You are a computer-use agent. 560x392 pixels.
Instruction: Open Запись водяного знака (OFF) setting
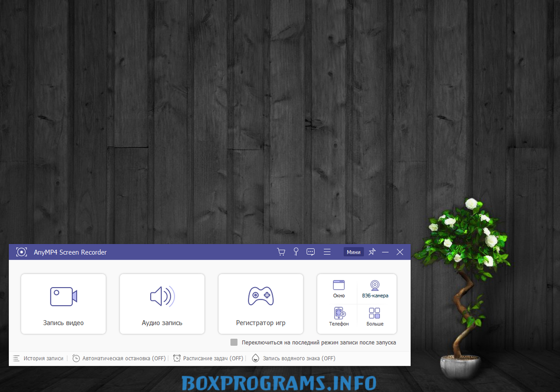294,358
